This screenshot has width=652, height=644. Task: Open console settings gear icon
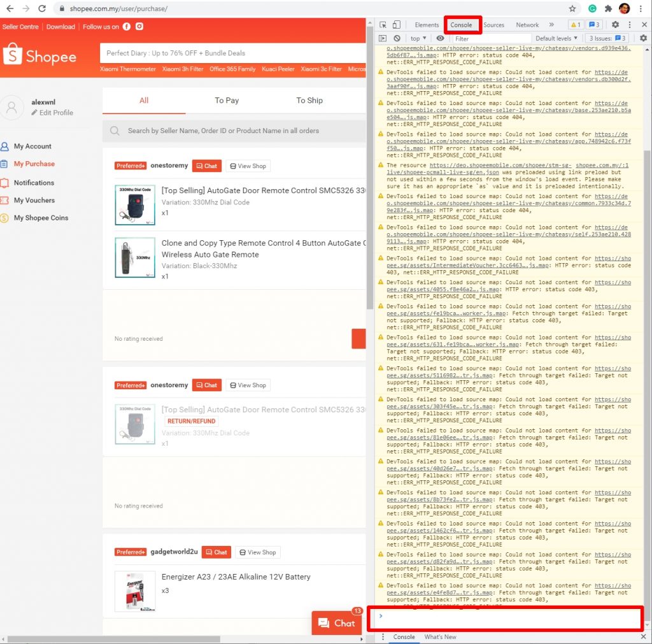[x=643, y=38]
